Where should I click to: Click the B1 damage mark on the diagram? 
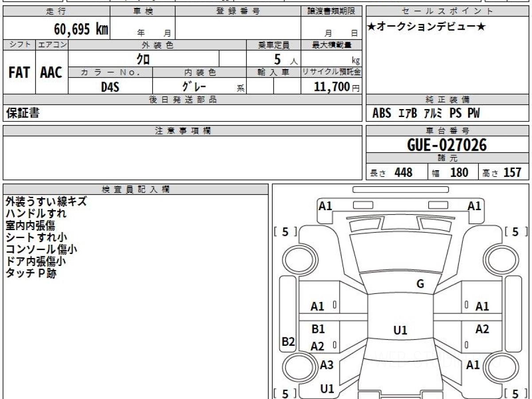pos(318,329)
